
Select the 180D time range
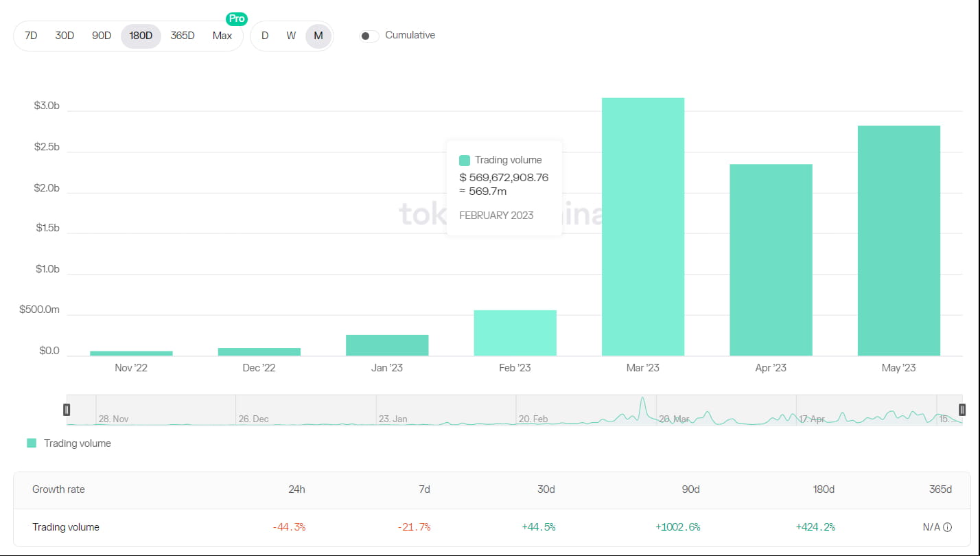[141, 36]
